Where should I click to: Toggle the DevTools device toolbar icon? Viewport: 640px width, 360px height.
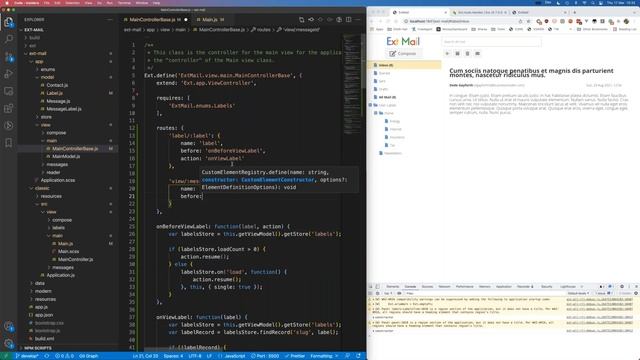click(378, 287)
